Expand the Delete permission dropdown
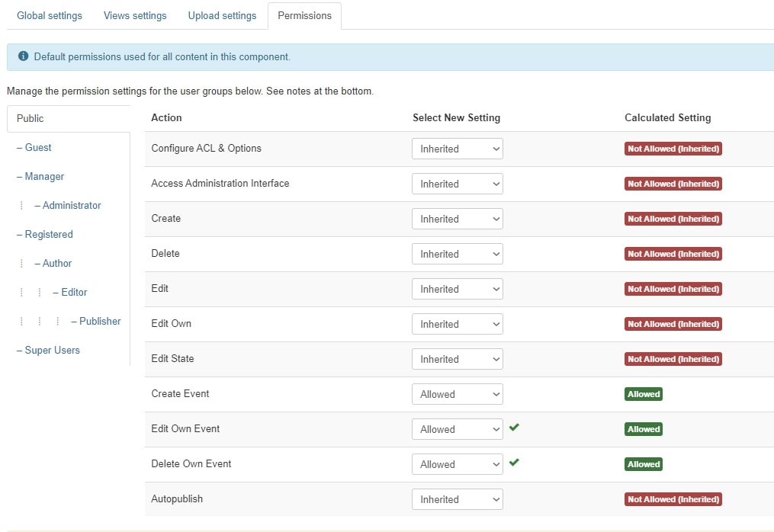The height and width of the screenshot is (532, 774). [x=457, y=254]
